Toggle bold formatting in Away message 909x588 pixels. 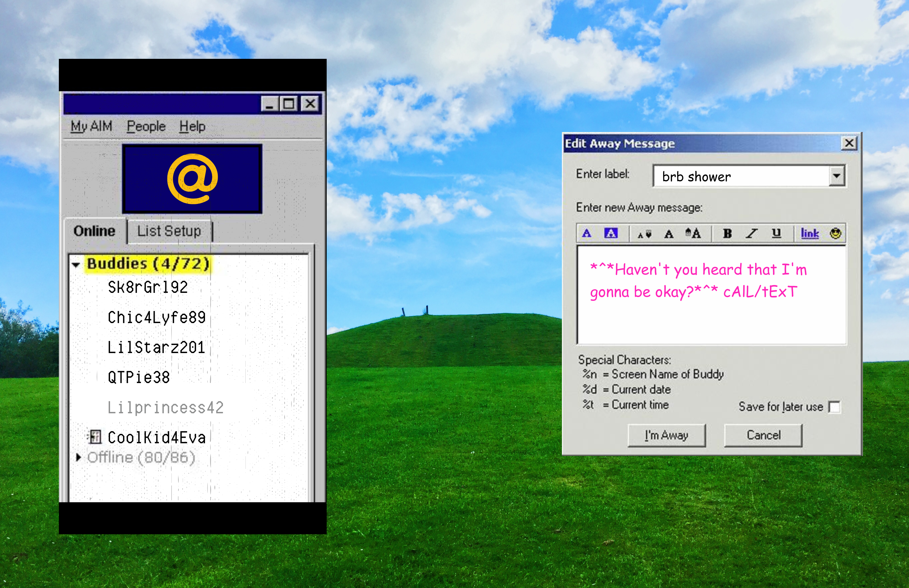coord(727,233)
